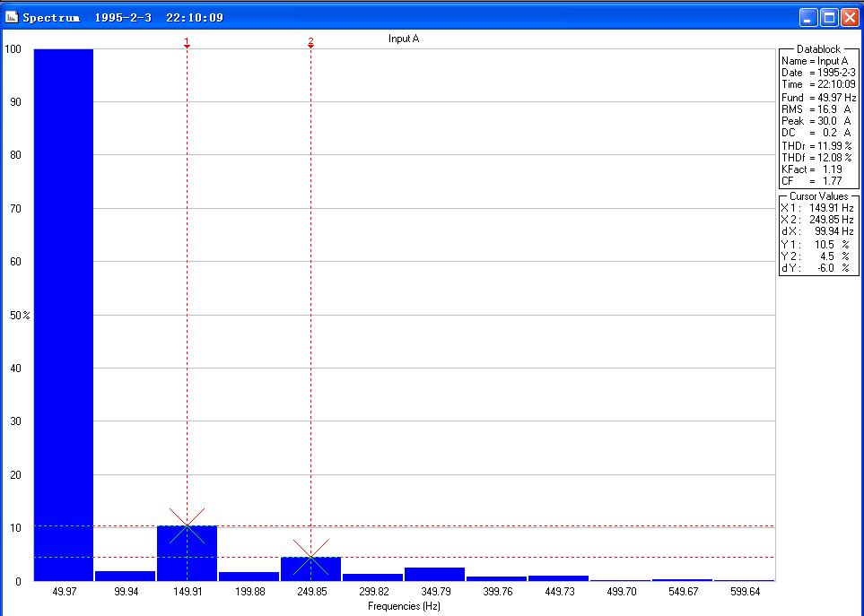Click the Date = 1995-2-3 entry
Image resolution: width=864 pixels, height=616 pixels.
(x=818, y=73)
